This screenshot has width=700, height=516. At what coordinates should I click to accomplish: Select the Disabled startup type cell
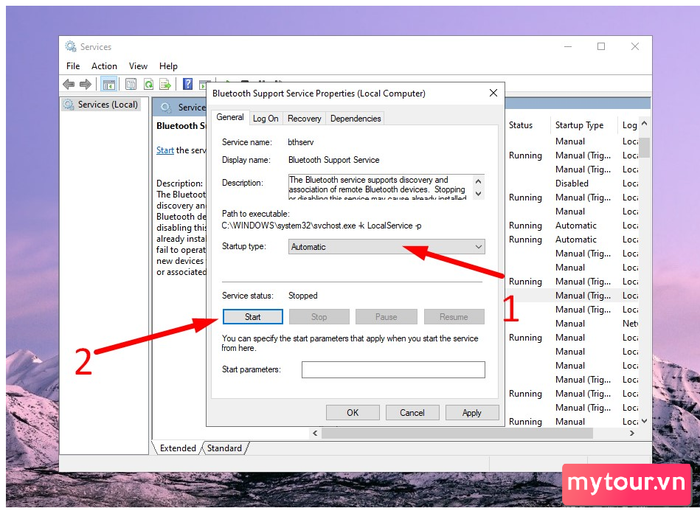tap(572, 183)
